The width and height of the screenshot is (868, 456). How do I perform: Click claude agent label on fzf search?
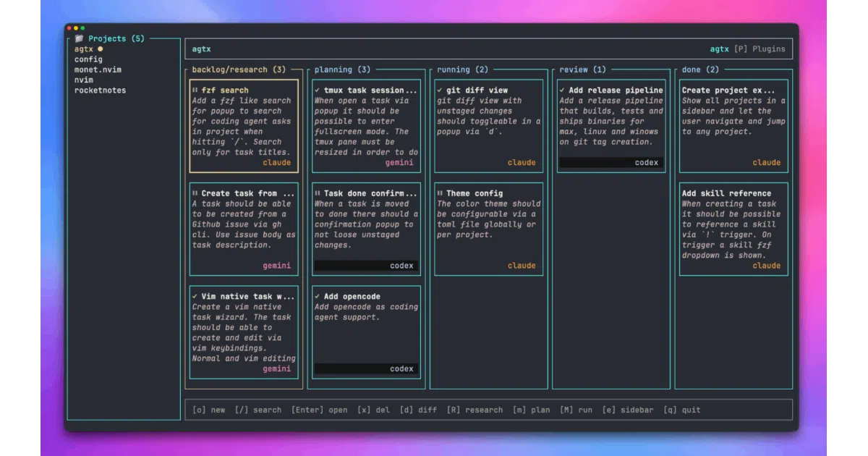coord(276,163)
